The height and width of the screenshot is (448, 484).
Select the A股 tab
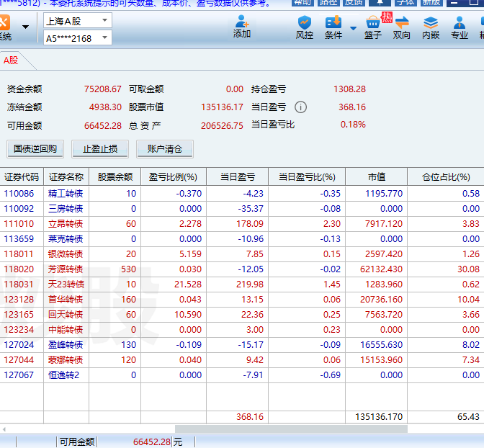[10, 61]
